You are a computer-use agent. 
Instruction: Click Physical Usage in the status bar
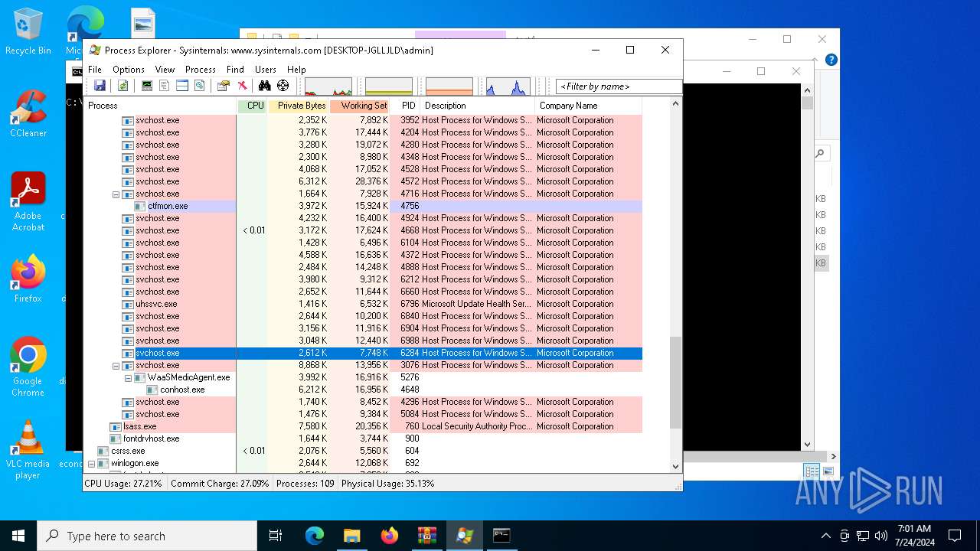(388, 484)
